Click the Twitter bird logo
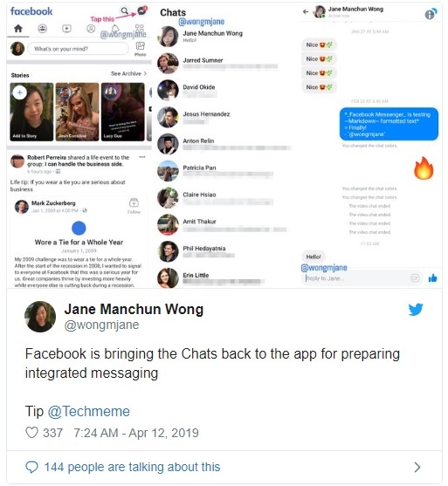Screen dimensions: 448x486 click(416, 309)
